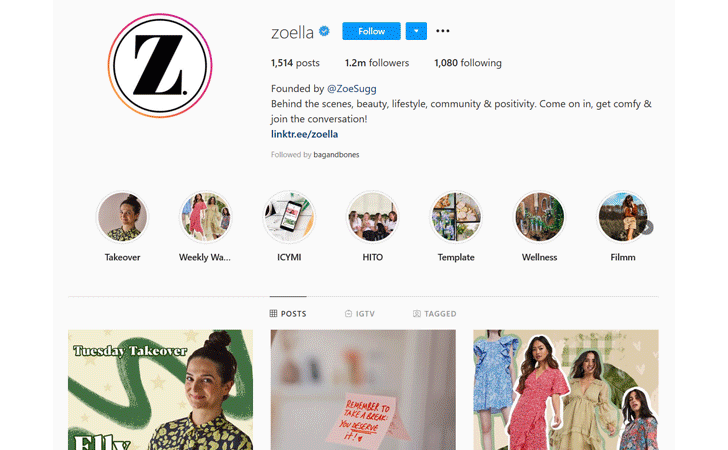Viewport: 728px width, 450px height.
Task: Open the Filmm story highlight
Action: click(622, 217)
